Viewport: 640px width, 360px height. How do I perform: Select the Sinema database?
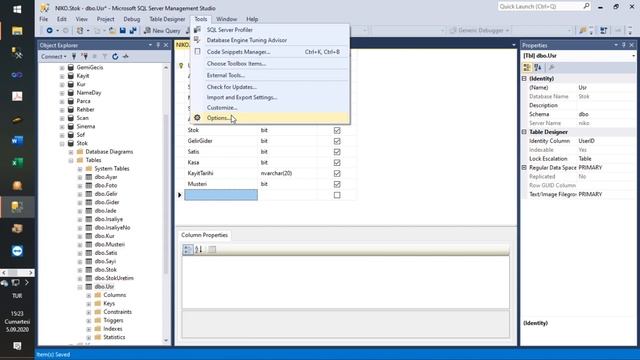86,127
